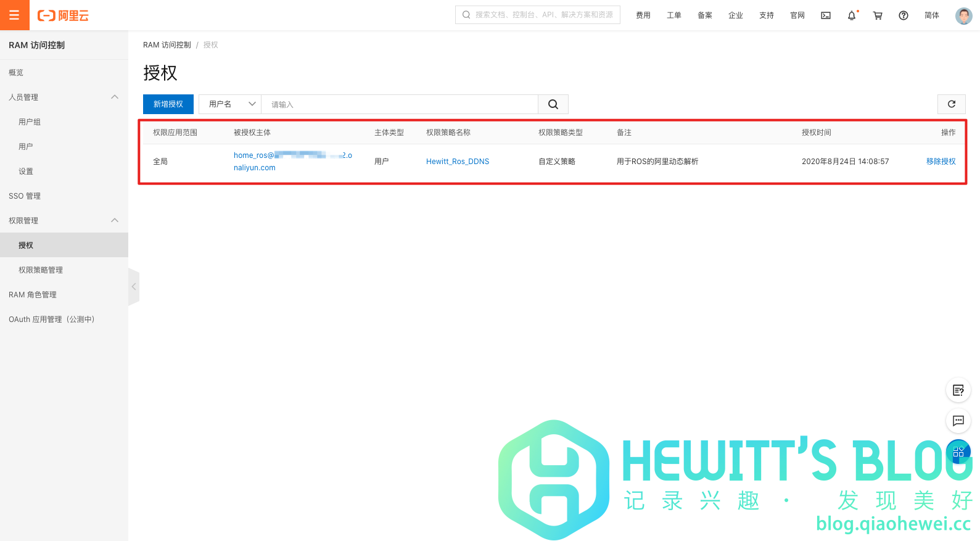
Task: Open the chat support floating icon
Action: pos(958,421)
